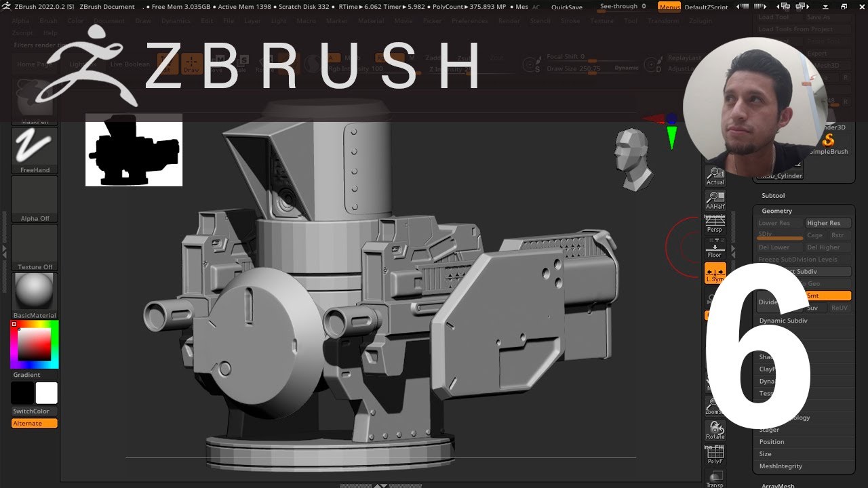Viewport: 868px width, 488px height.
Task: Click the Actual size view icon
Action: pos(715,176)
